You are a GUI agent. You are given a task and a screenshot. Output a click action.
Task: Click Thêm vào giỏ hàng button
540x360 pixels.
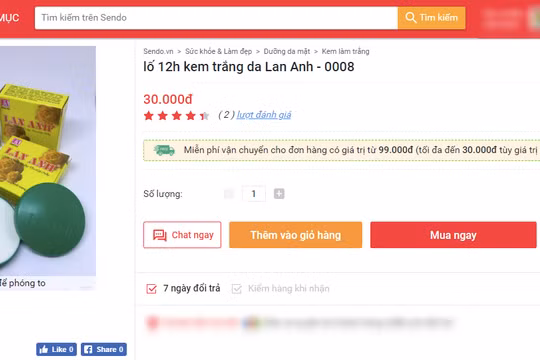point(295,235)
